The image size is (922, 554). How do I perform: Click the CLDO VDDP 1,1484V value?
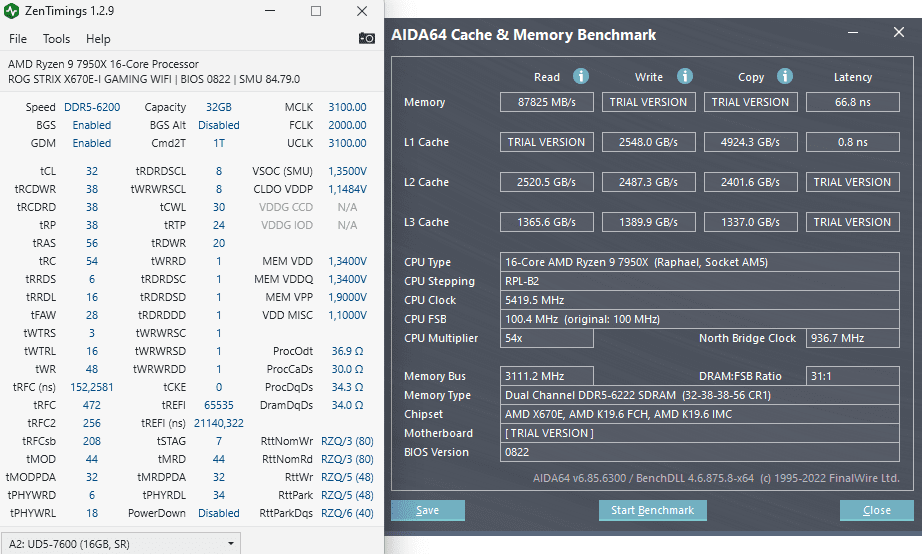347,189
